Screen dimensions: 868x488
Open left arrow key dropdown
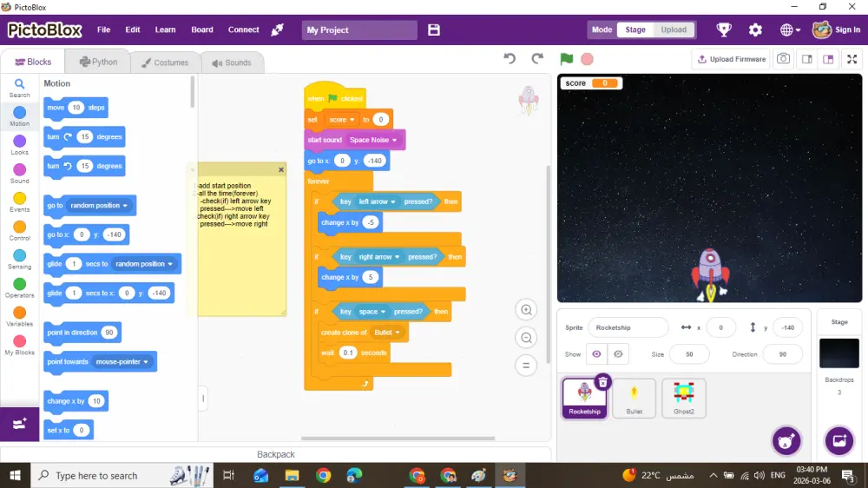click(x=377, y=201)
